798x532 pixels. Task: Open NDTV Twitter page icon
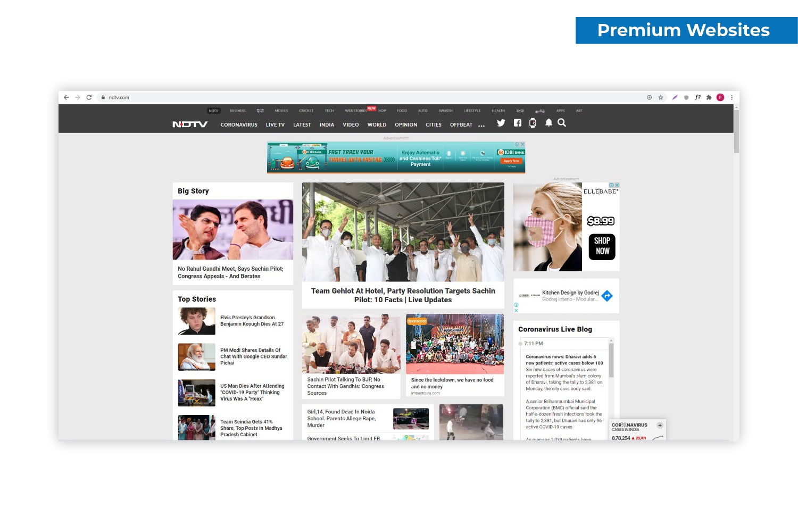[501, 123]
